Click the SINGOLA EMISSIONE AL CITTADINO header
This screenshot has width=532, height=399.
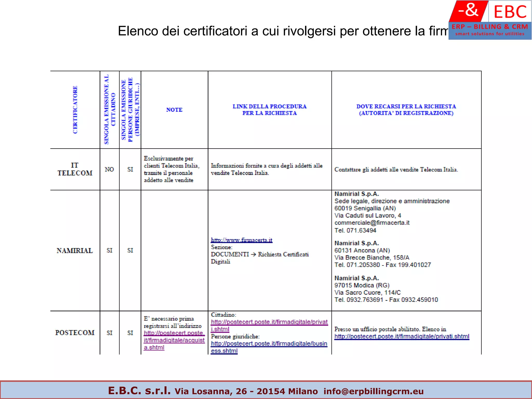tap(109, 109)
